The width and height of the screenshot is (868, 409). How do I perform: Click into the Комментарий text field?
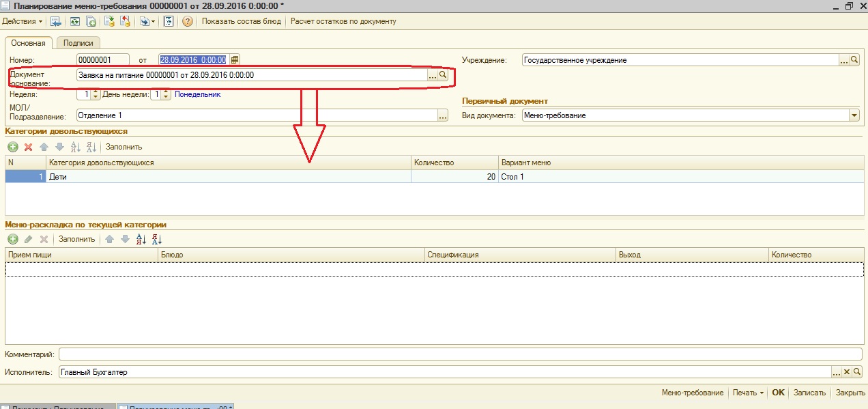460,354
